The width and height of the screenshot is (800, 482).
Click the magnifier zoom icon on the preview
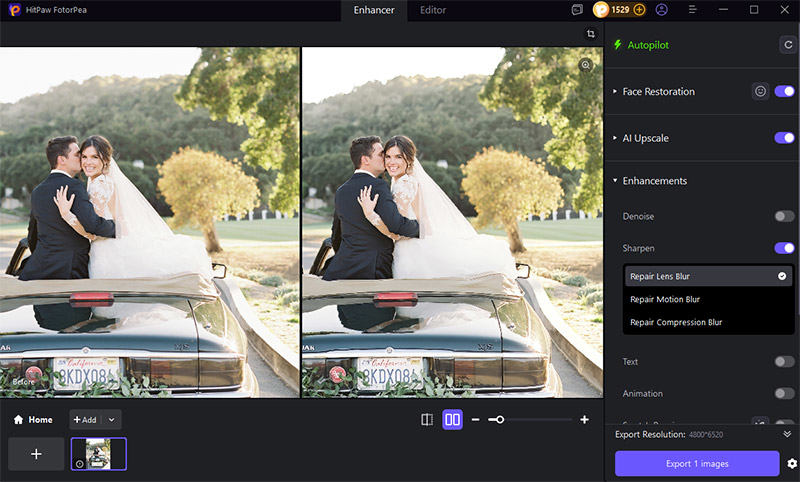[x=586, y=65]
